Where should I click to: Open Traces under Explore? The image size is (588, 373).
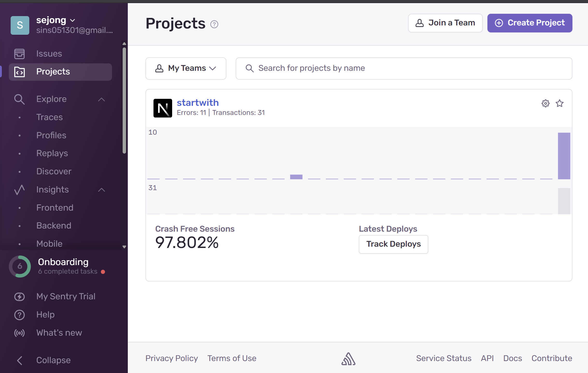50,117
